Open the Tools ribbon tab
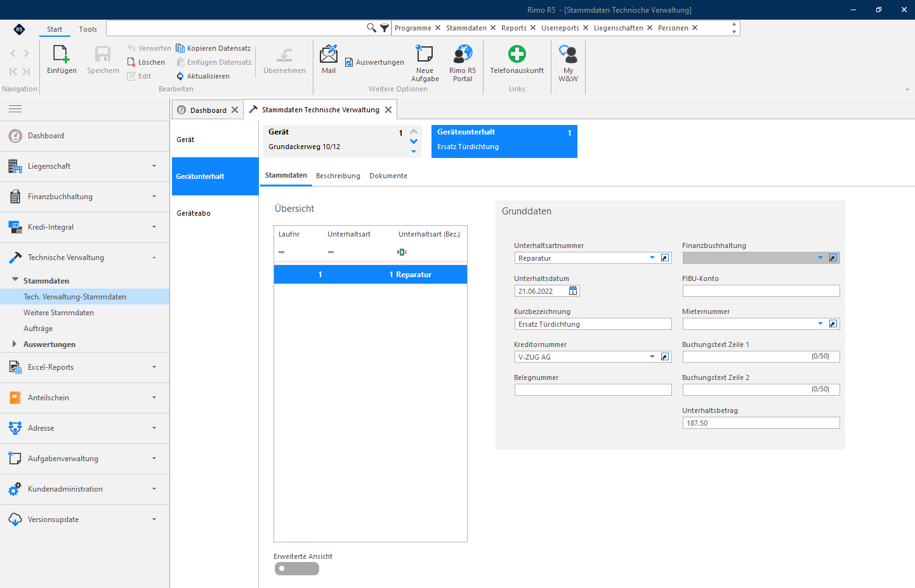 point(88,29)
